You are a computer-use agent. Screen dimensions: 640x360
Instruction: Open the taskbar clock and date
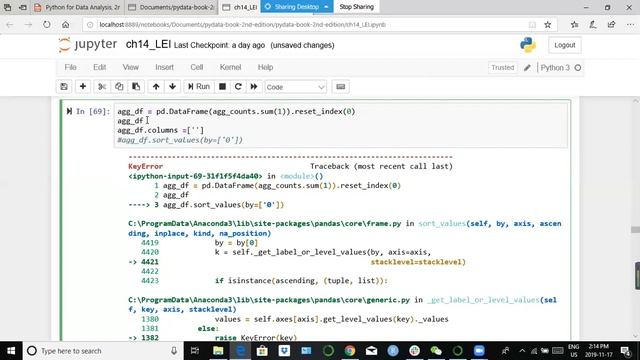click(x=599, y=351)
